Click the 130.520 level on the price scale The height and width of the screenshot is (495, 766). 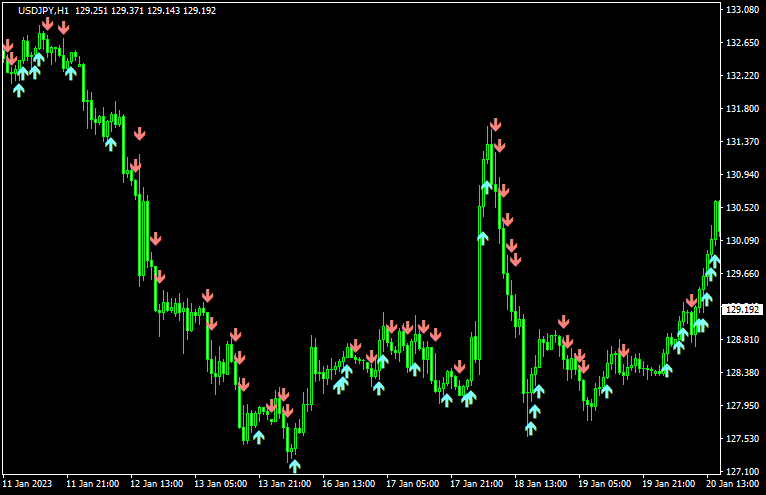[x=742, y=208]
